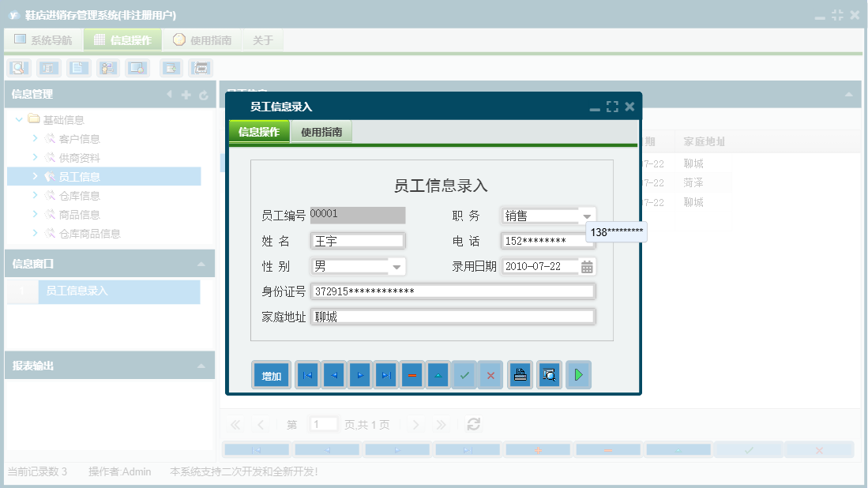Click the magnifier preview icon in the toolbar

pyautogui.click(x=17, y=68)
